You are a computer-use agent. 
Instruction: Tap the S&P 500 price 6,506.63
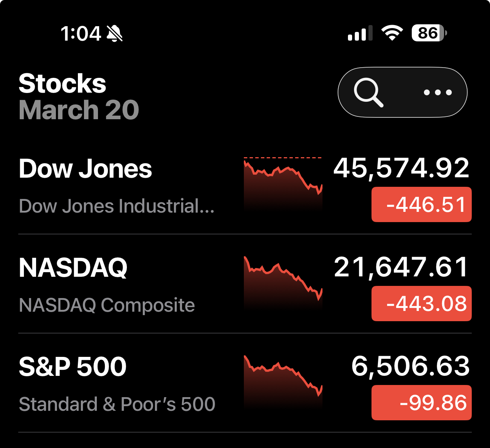pos(410,366)
